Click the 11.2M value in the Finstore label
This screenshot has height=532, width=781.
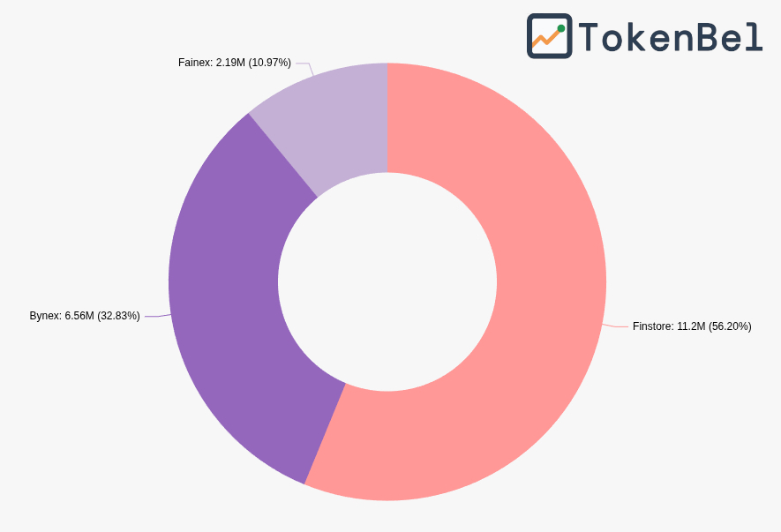point(691,326)
